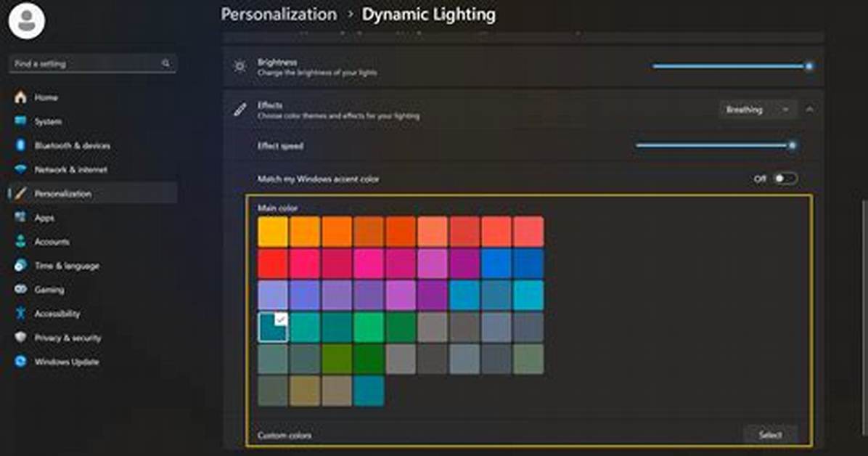Open Bluetooth & devices settings
Image resolution: width=868 pixels, height=456 pixels.
(92, 145)
